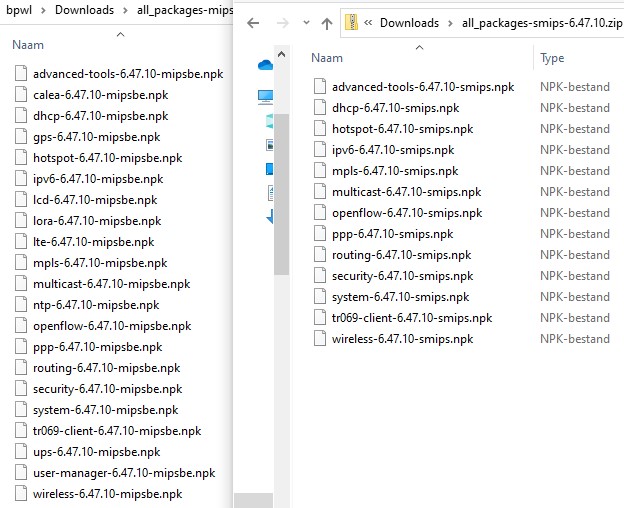The width and height of the screenshot is (624, 508).
Task: Go up one folder level
Action: pos(327,23)
